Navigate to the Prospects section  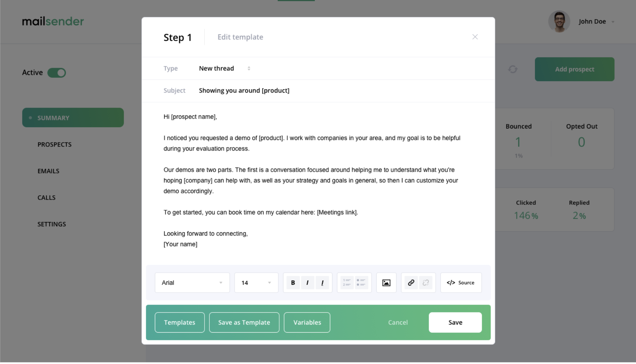[x=54, y=144]
